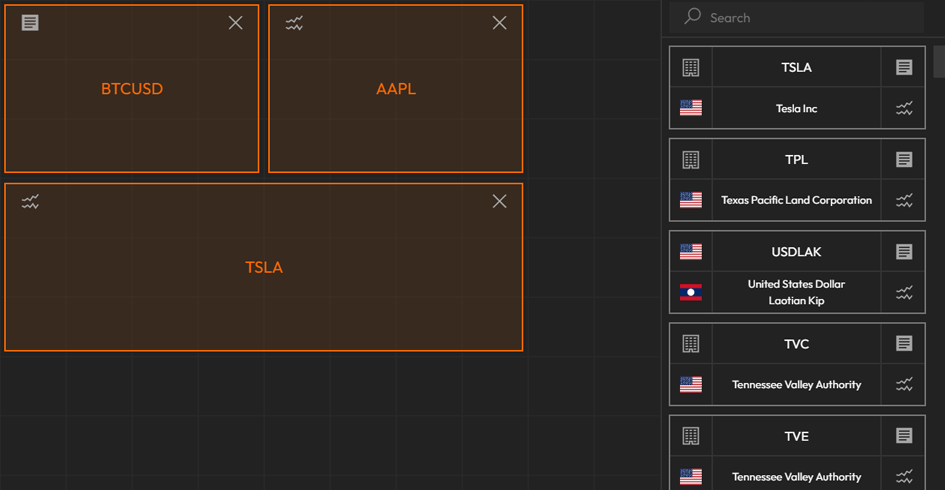Click the news icon in the USDLAK row
Viewport: 945px width, 490px height.
pyautogui.click(x=904, y=252)
